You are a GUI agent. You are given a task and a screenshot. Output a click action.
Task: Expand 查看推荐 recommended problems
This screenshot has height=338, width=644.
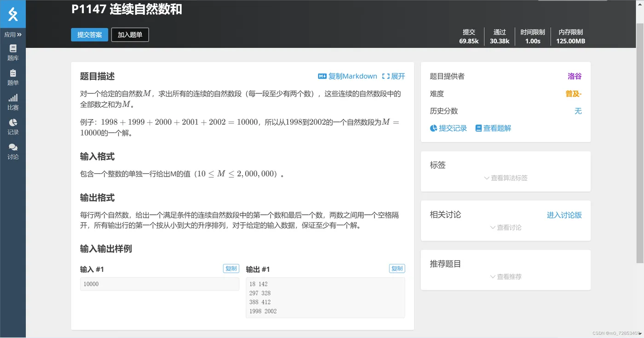506,277
